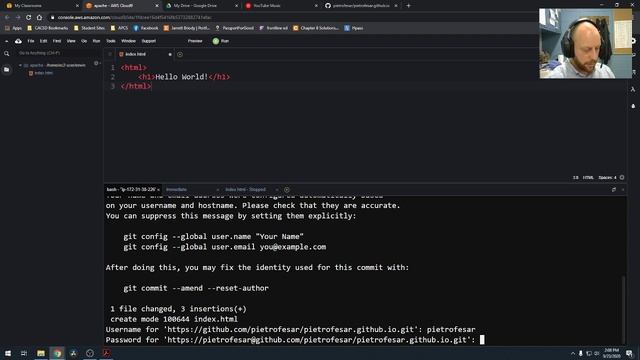Open the Support menu
The width and height of the screenshot is (640, 360).
(149, 41)
